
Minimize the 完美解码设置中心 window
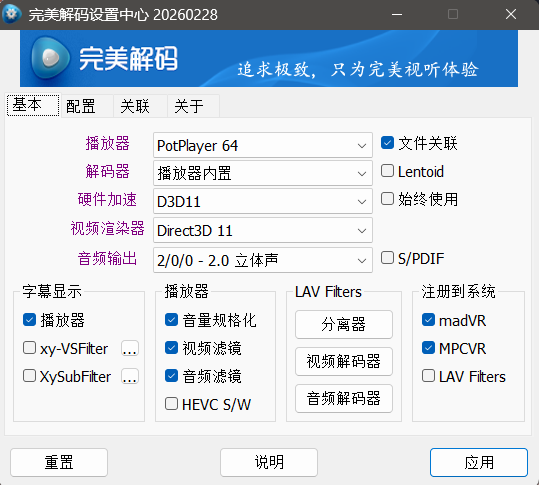(x=397, y=14)
